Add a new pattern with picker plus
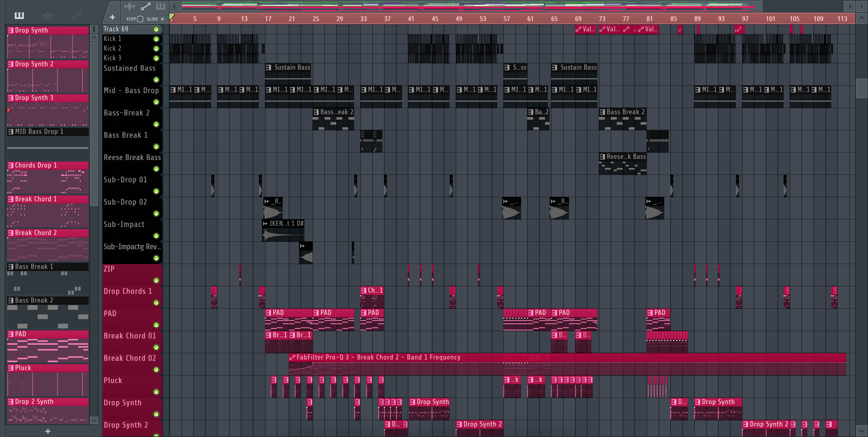The width and height of the screenshot is (868, 437). tap(48, 431)
